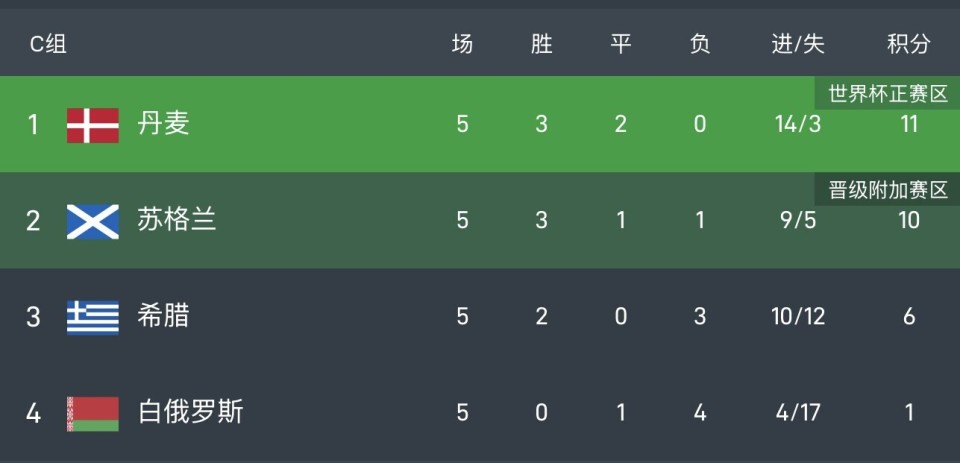Select team name 希腊

click(163, 317)
